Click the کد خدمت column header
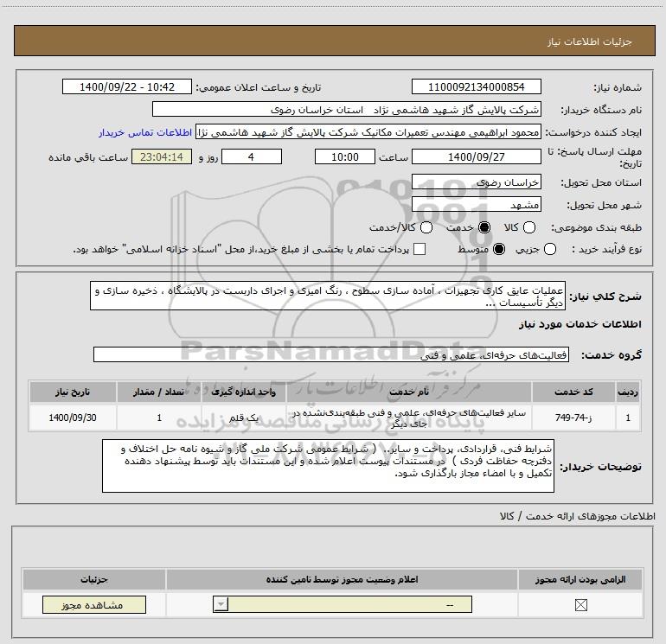666x644 pixels. 573,392
